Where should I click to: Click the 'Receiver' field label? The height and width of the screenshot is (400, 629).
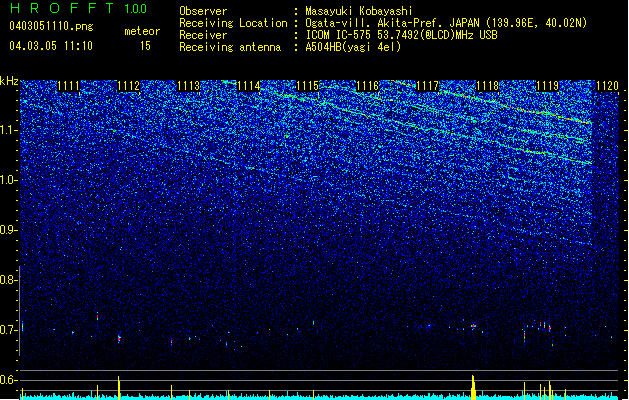click(x=203, y=35)
